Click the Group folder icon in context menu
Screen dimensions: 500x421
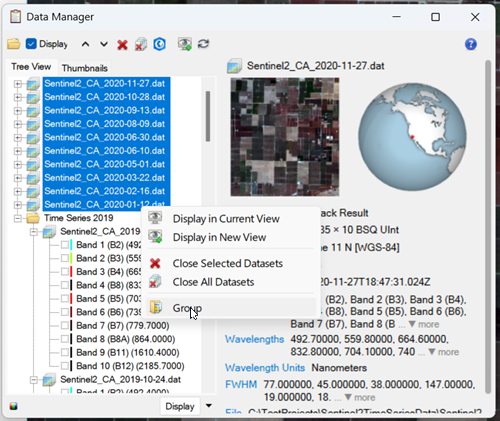(x=155, y=307)
